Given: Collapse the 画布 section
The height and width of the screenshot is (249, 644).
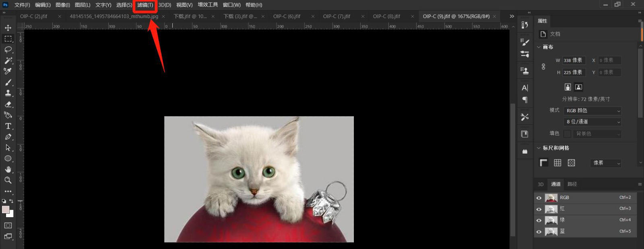Looking at the screenshot, I should click(x=539, y=47).
